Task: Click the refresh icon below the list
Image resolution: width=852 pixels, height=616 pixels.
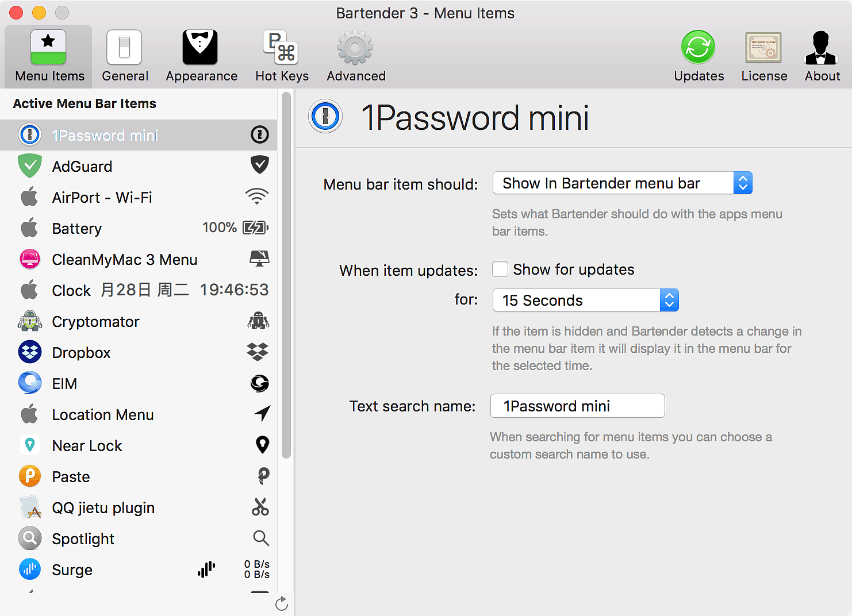Action: [x=282, y=604]
